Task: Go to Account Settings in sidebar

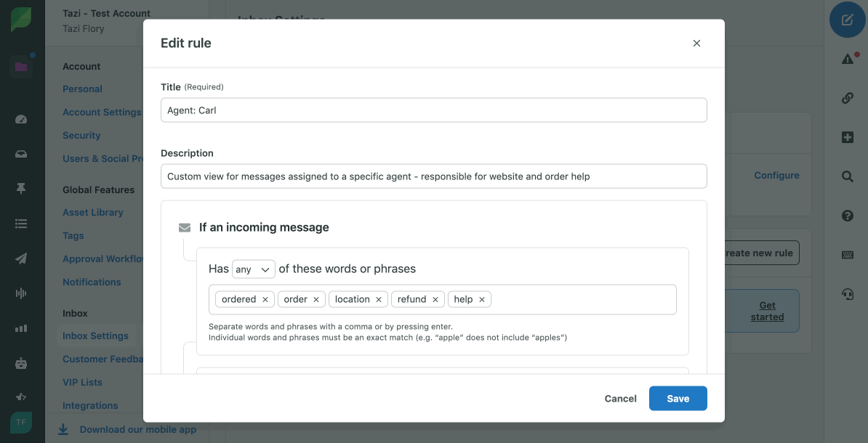Action: pos(102,112)
